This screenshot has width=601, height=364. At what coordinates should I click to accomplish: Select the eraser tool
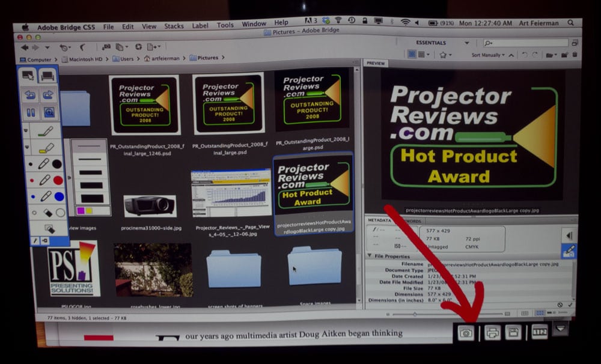pyautogui.click(x=47, y=213)
